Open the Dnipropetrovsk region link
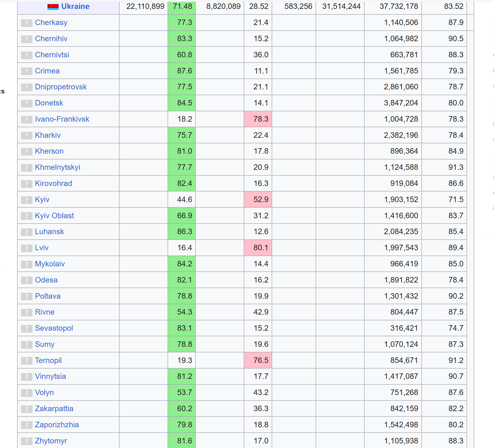This screenshot has height=448, width=494. point(61,87)
